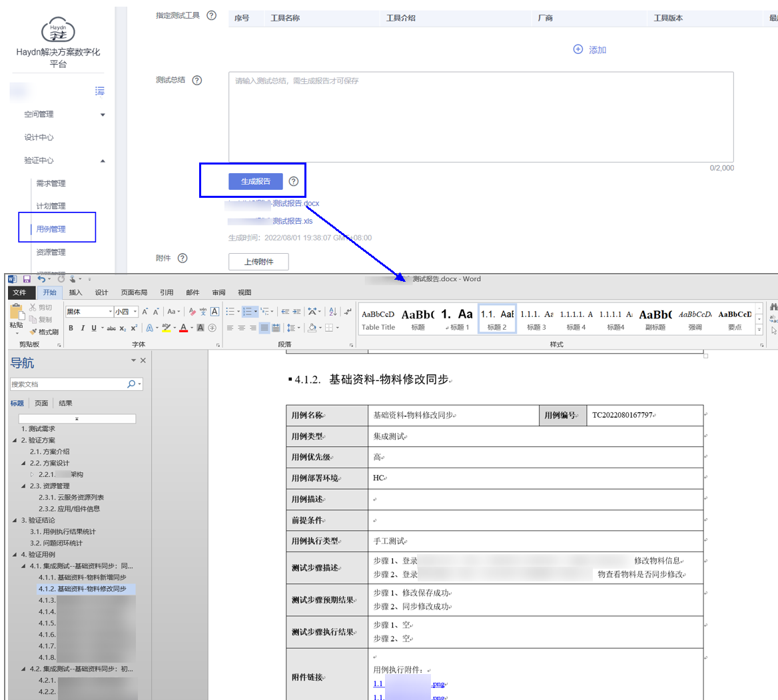Click the character border (boxed A) icon

pyautogui.click(x=215, y=312)
